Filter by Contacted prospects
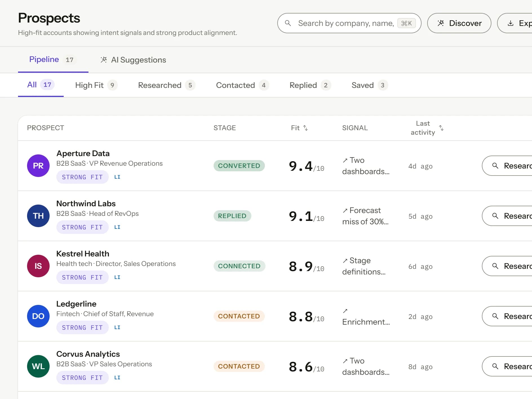 pyautogui.click(x=243, y=85)
